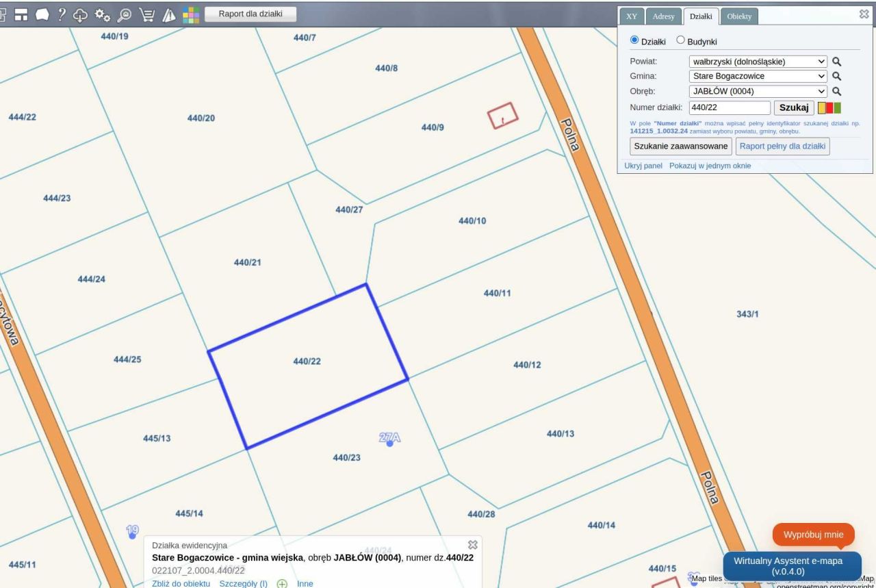Click magnifier next to Powiat dropdown
This screenshot has height=588, width=876.
click(x=836, y=62)
